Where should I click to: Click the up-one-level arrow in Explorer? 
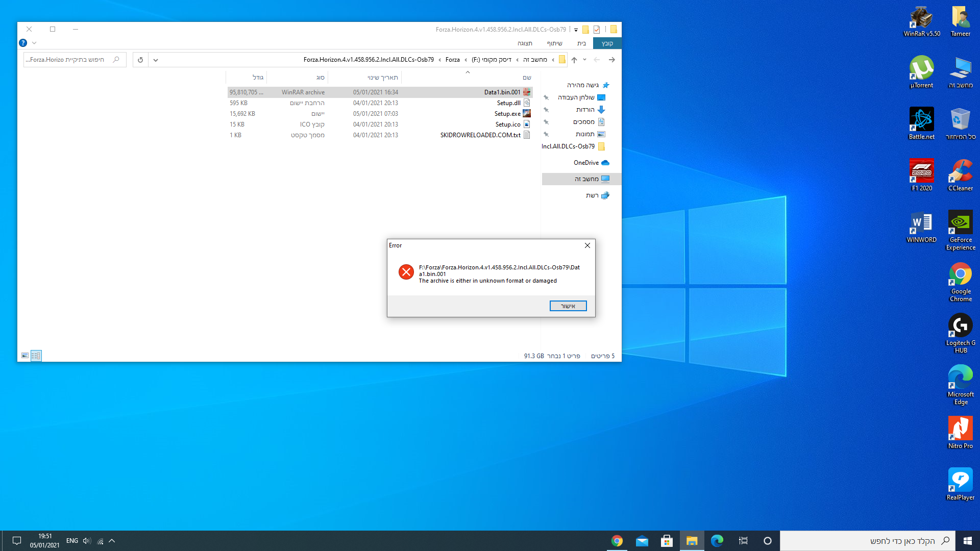pos(574,60)
